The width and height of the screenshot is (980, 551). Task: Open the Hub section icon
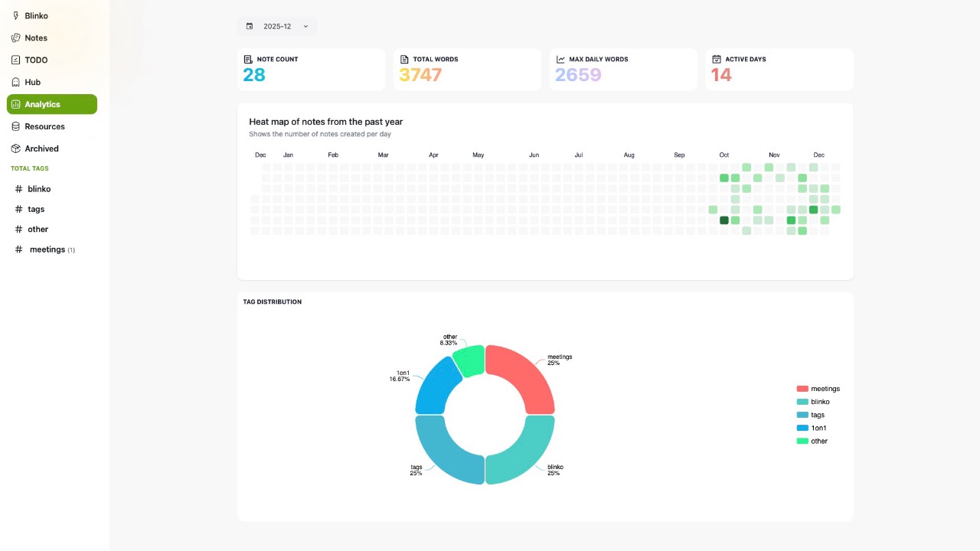[16, 82]
